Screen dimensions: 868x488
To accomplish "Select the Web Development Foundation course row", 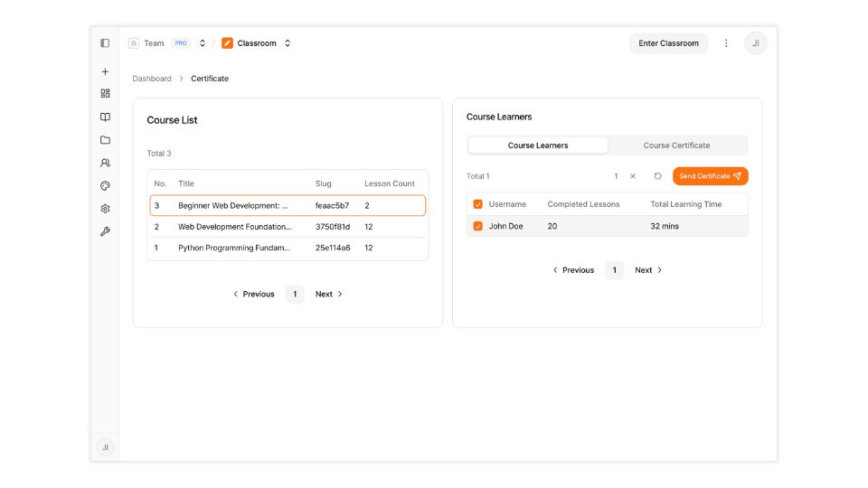I will 288,227.
